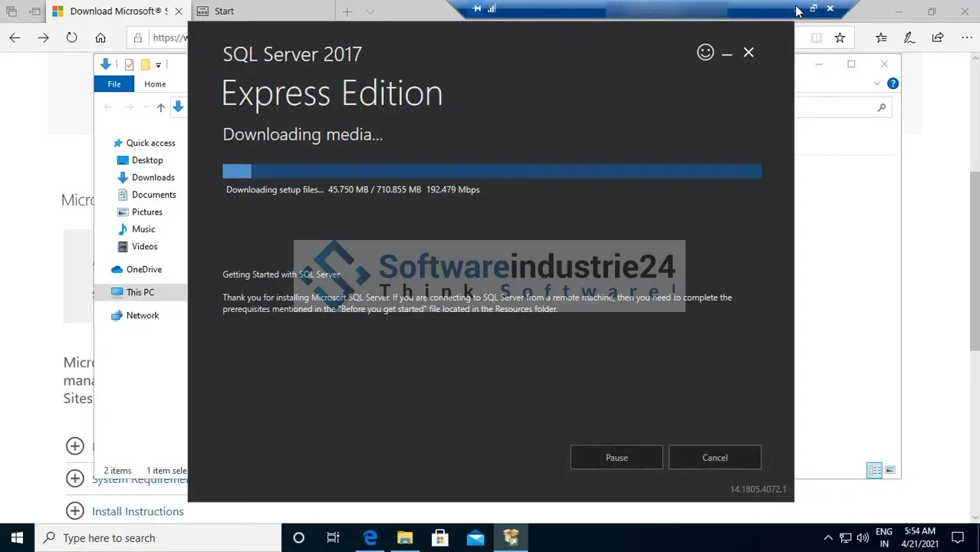
Task: Cancel the SQL Server download
Action: tap(715, 458)
